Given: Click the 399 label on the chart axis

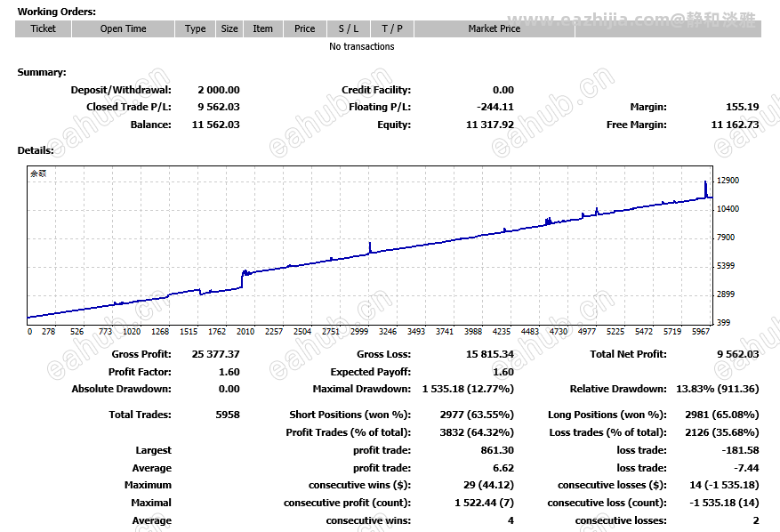Looking at the screenshot, I should 723,323.
